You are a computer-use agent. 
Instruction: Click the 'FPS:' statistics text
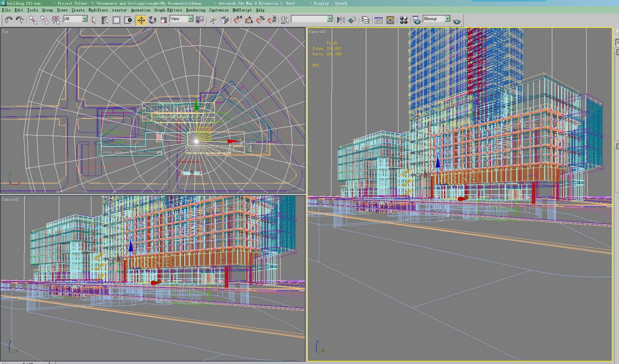(316, 65)
